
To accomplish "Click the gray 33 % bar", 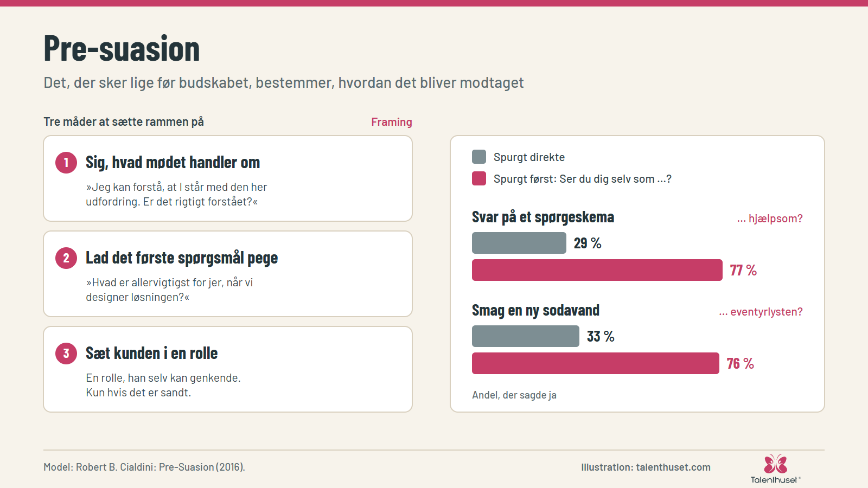I will tap(526, 336).
